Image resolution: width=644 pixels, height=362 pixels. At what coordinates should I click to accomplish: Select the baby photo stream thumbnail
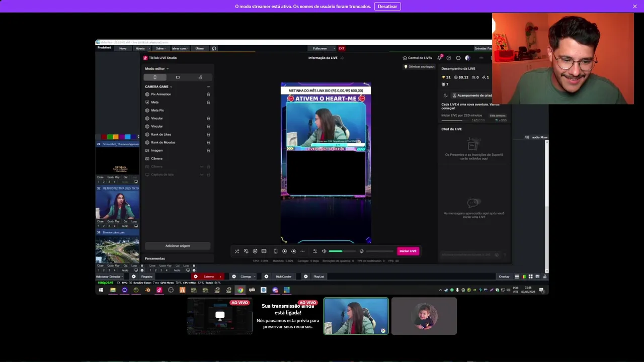[x=424, y=316]
